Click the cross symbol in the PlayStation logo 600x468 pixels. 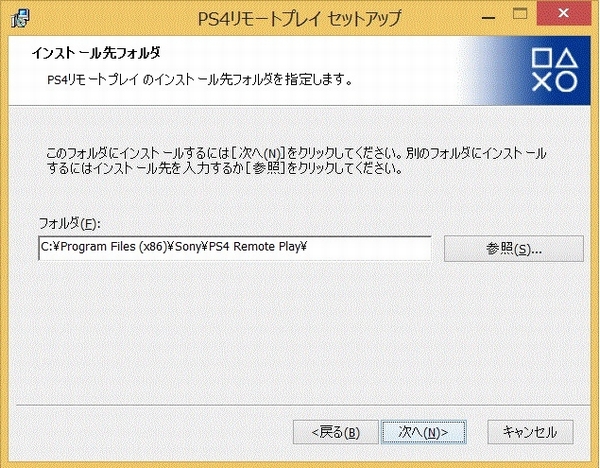click(542, 80)
